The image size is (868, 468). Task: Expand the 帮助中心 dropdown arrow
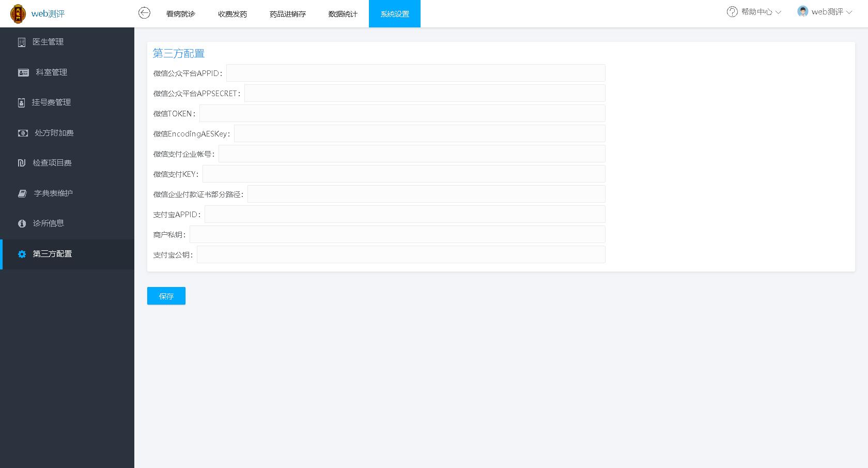coord(778,12)
